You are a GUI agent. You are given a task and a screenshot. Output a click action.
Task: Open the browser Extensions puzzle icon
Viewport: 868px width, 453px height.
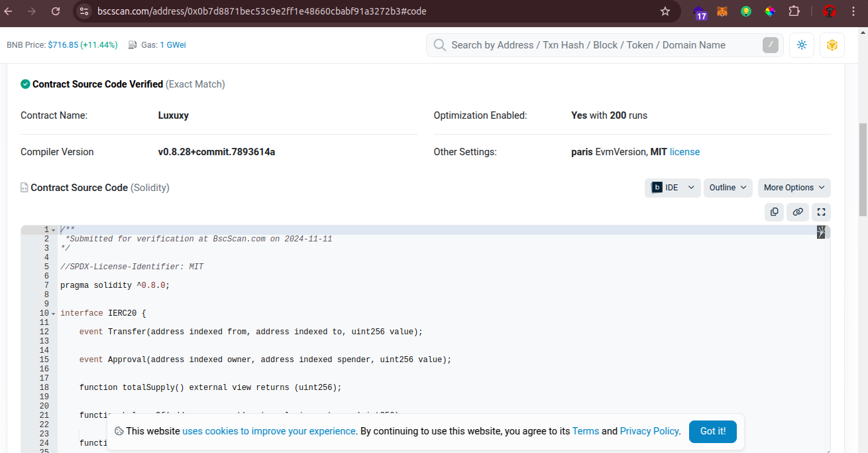pyautogui.click(x=794, y=11)
